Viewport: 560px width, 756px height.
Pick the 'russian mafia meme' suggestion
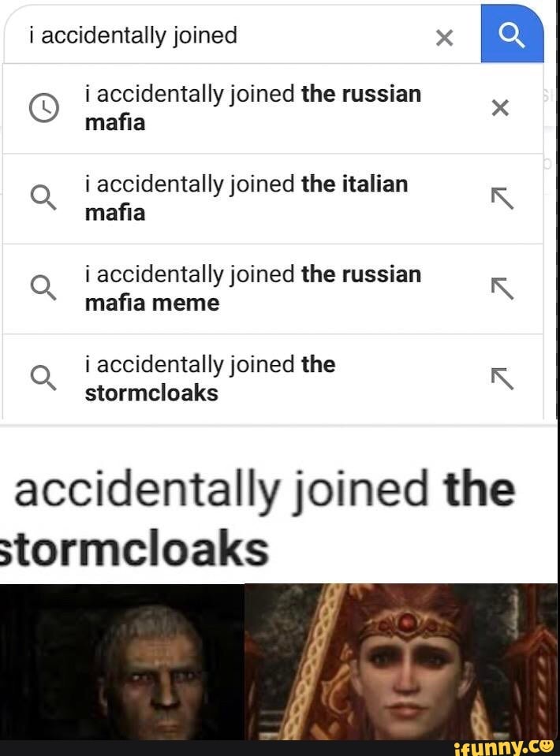[252, 289]
